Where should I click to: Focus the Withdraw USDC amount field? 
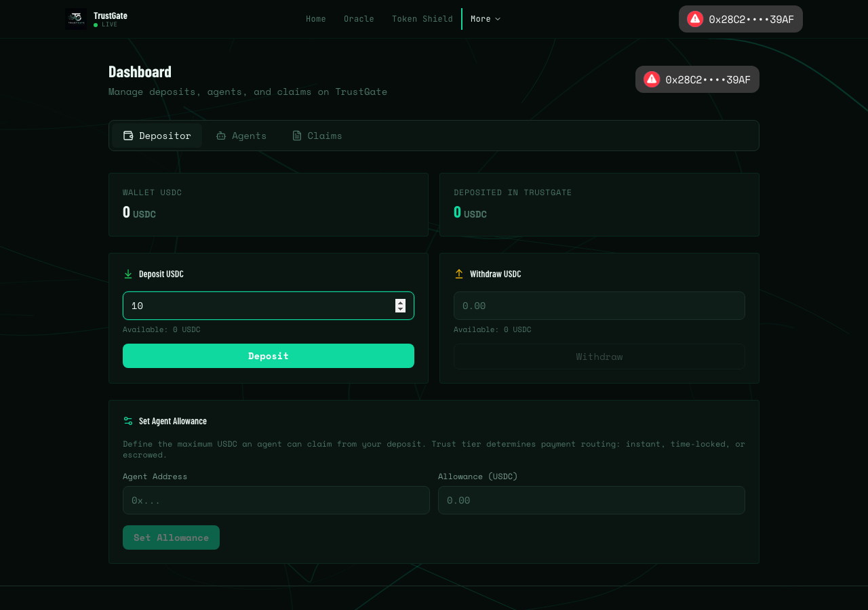599,306
